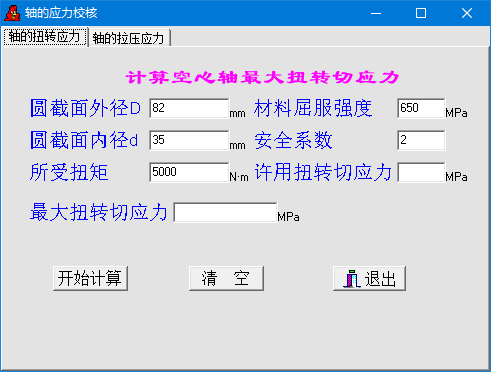Click the empty 许用扭转切应力 output field
Image resolution: width=491 pixels, height=372 pixels.
[x=421, y=172]
